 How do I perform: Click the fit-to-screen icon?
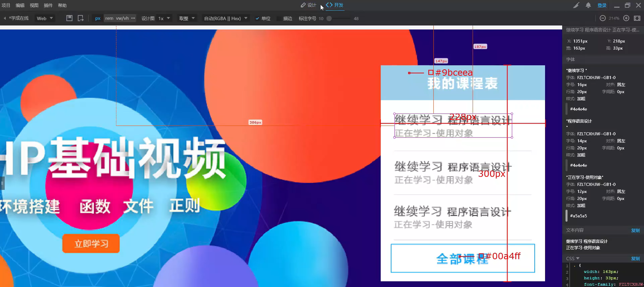637,18
